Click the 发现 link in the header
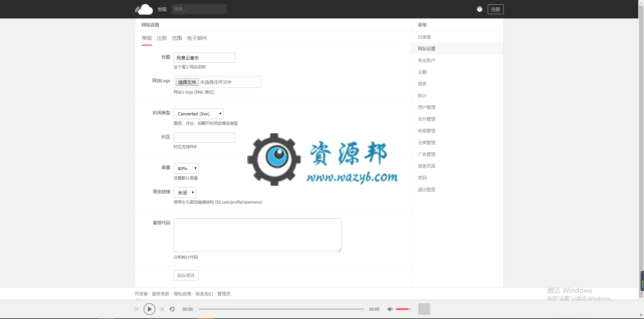Image resolution: width=644 pixels, height=319 pixels. (162, 9)
